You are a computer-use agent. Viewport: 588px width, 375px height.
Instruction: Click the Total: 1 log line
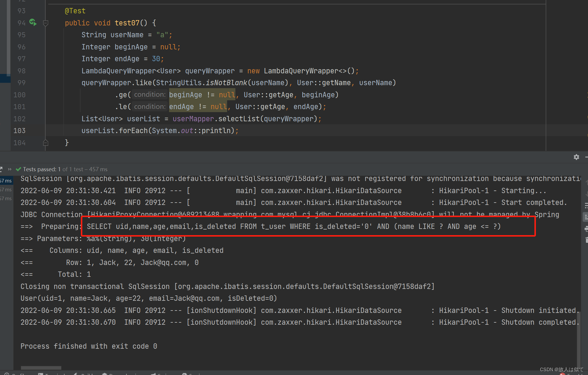pos(56,274)
